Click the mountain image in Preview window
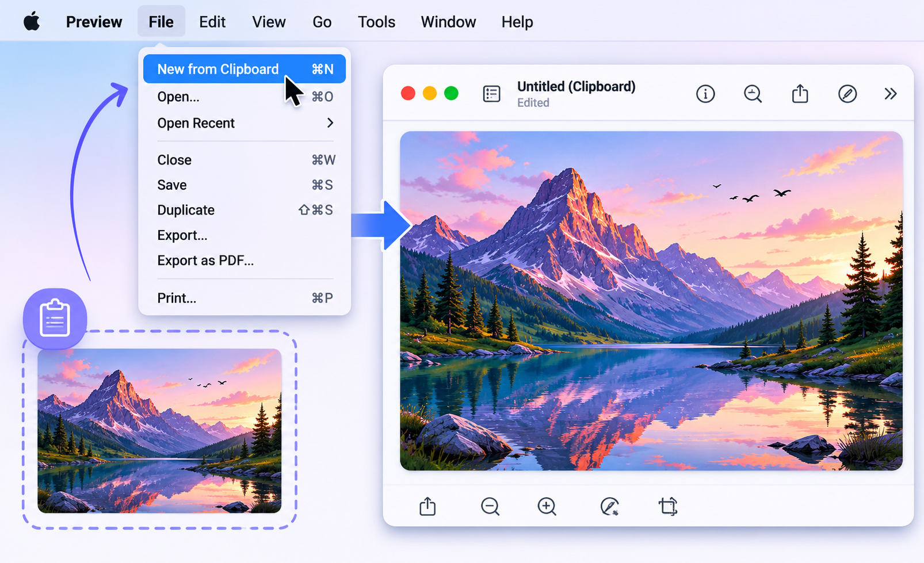 click(651, 301)
